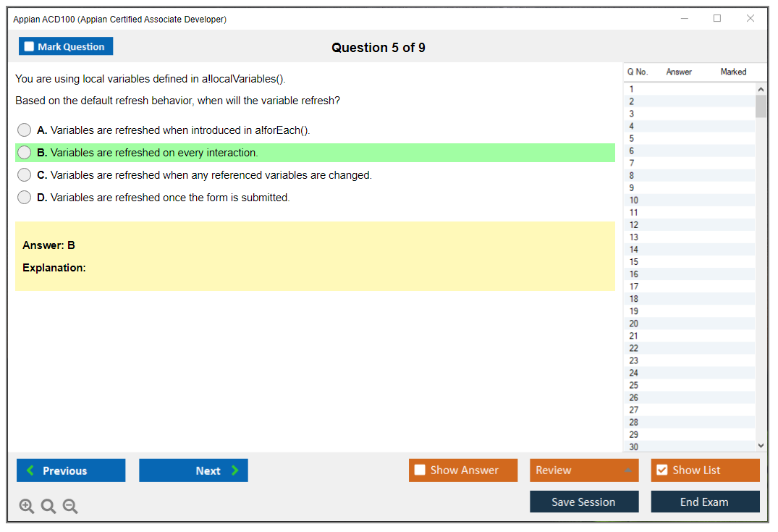Select option D radio button
The height and width of the screenshot is (532, 778).
click(25, 198)
